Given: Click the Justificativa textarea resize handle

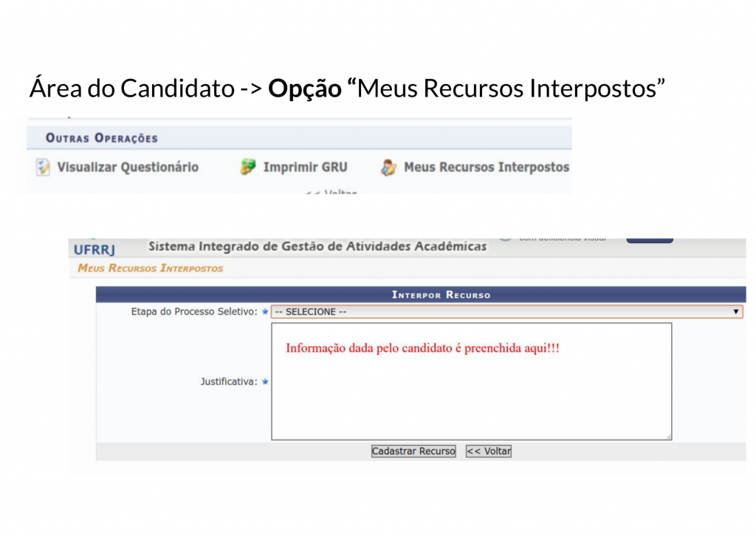Looking at the screenshot, I should [x=667, y=436].
